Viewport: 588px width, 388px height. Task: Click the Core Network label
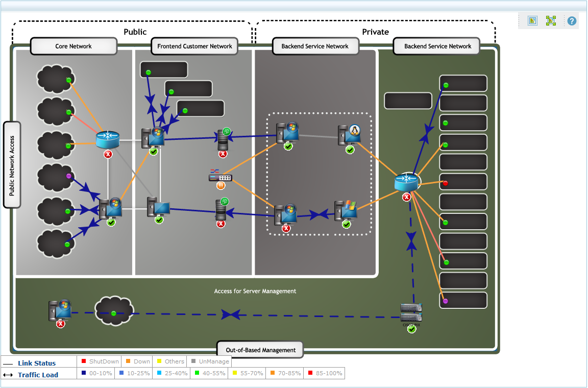click(x=73, y=46)
